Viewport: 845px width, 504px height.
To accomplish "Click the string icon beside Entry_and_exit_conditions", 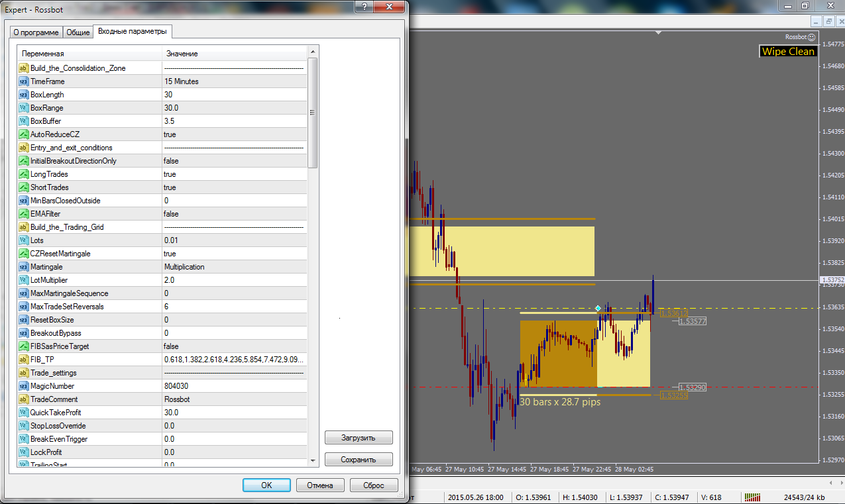I will click(24, 148).
